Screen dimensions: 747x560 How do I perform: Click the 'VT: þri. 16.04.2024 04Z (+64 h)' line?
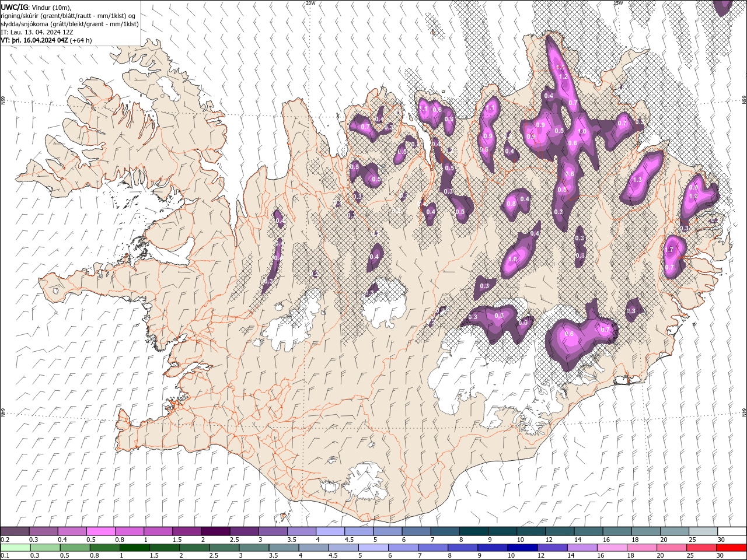tap(46, 40)
